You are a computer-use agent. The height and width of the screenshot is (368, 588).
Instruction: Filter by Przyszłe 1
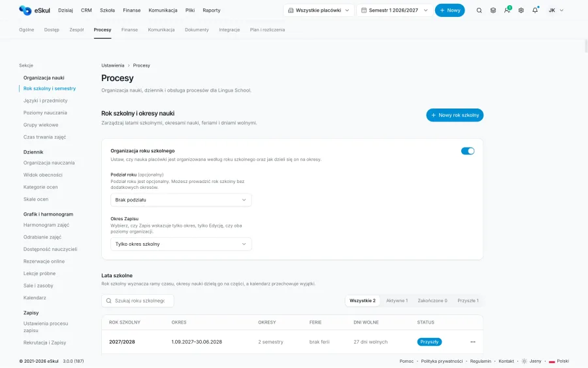468,301
